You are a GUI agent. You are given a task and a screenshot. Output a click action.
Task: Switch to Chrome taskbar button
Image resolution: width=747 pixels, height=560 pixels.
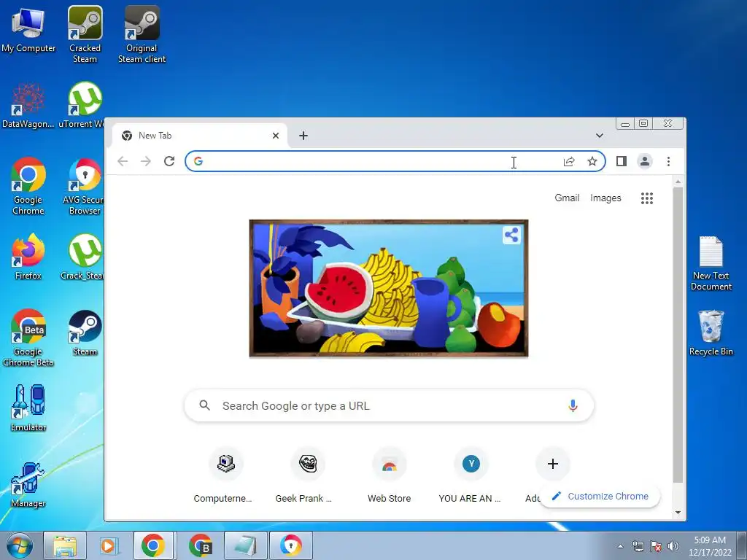tap(153, 545)
